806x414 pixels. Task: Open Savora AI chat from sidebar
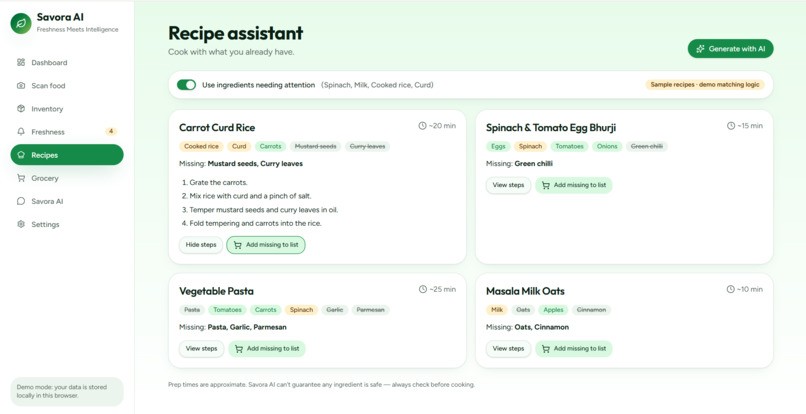click(x=67, y=201)
